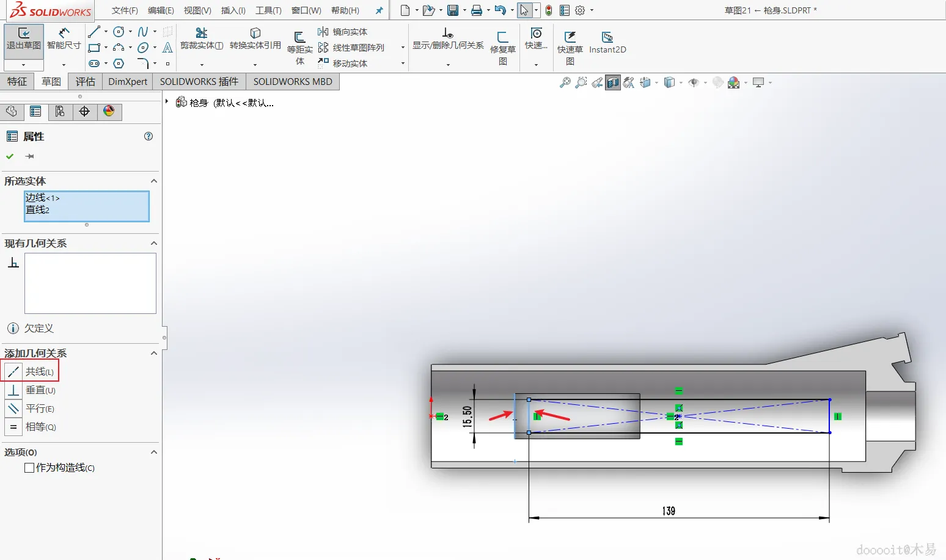Open the Display/Delete Relations dropdown arrow
The height and width of the screenshot is (560, 946).
[x=448, y=65]
